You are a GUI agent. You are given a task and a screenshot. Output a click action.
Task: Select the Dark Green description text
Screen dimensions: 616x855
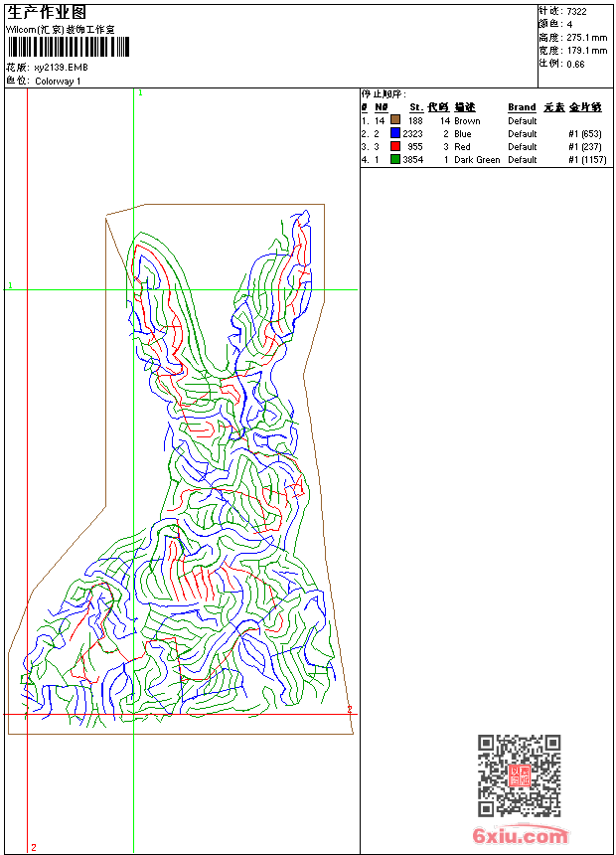pos(477,160)
